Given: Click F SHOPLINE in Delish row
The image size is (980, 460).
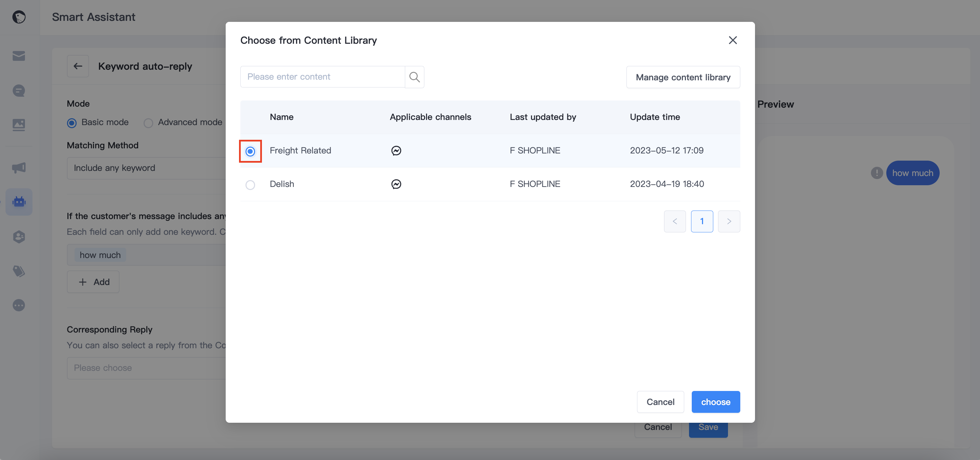Looking at the screenshot, I should pyautogui.click(x=534, y=184).
